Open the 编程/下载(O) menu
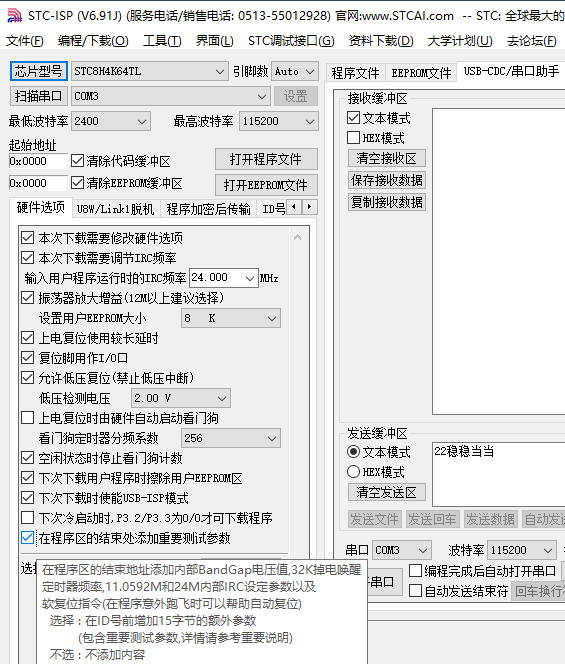The width and height of the screenshot is (565, 664). pos(93,41)
